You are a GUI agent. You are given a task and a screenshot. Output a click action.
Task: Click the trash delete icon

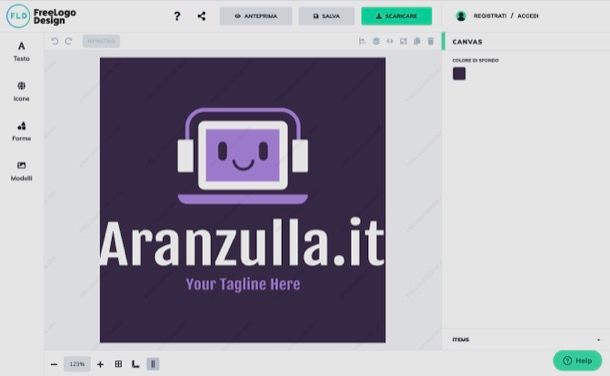tap(431, 41)
